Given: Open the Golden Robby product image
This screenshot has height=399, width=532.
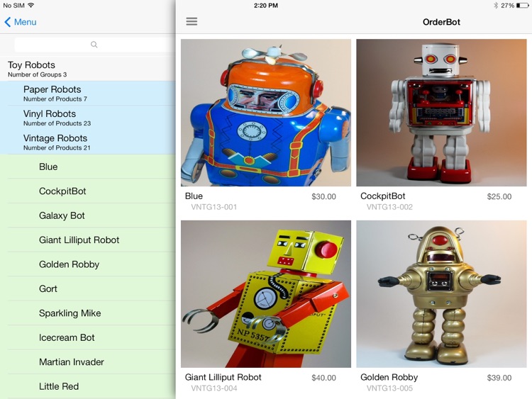Looking at the screenshot, I should pyautogui.click(x=441, y=294).
